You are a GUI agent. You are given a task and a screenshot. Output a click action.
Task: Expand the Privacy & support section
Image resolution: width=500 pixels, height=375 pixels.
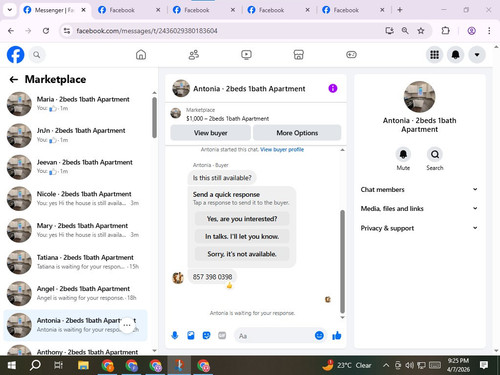[419, 228]
